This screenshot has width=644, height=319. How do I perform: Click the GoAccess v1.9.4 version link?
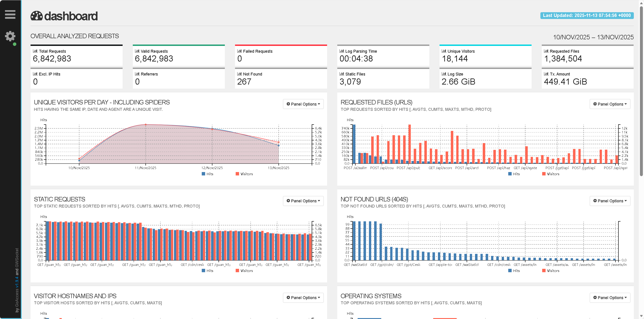(17, 282)
